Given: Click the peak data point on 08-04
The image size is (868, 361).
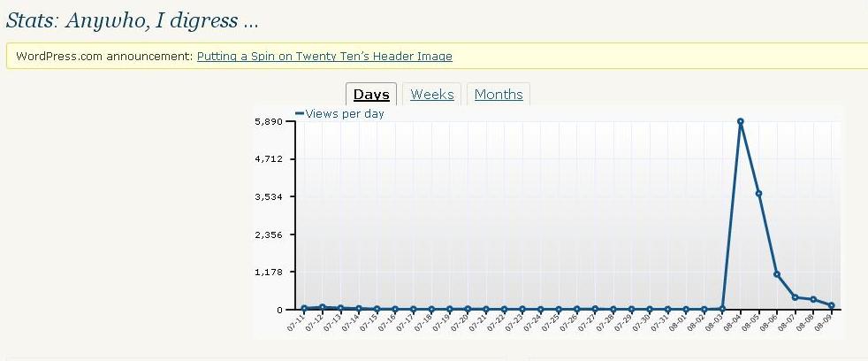Looking at the screenshot, I should coord(741,121).
